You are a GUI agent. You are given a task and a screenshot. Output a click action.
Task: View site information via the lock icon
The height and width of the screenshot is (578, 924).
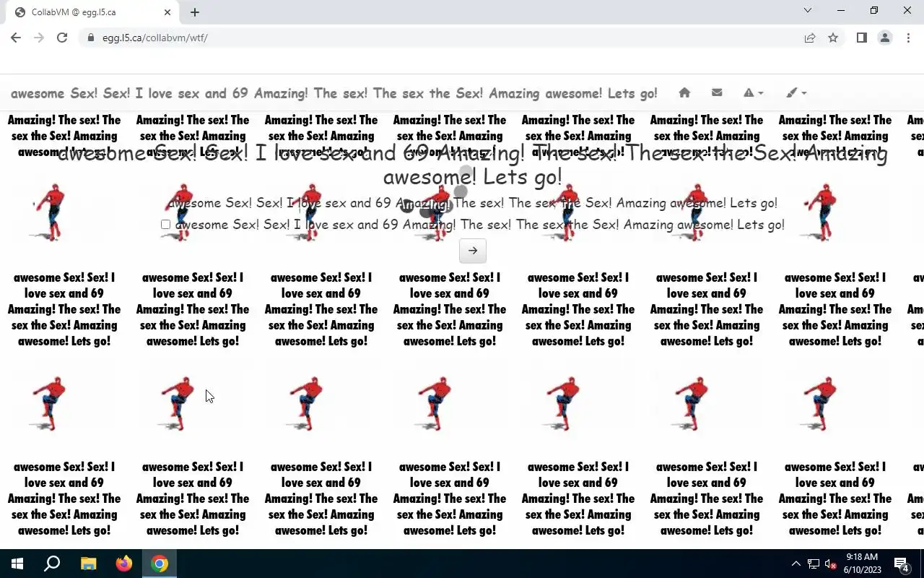pyautogui.click(x=90, y=38)
